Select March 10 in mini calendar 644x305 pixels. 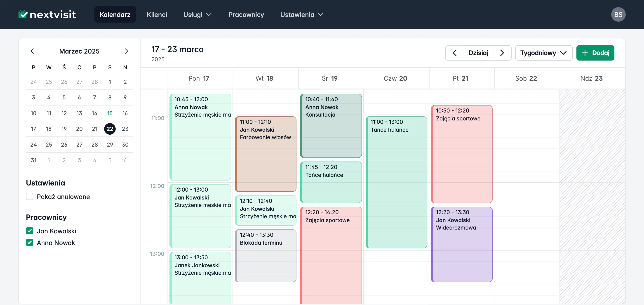[x=33, y=113]
